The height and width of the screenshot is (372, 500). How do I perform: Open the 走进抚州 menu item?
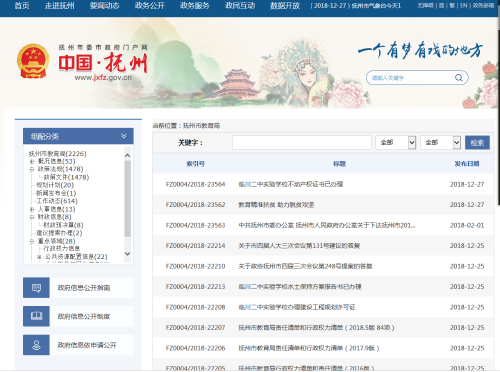60,6
